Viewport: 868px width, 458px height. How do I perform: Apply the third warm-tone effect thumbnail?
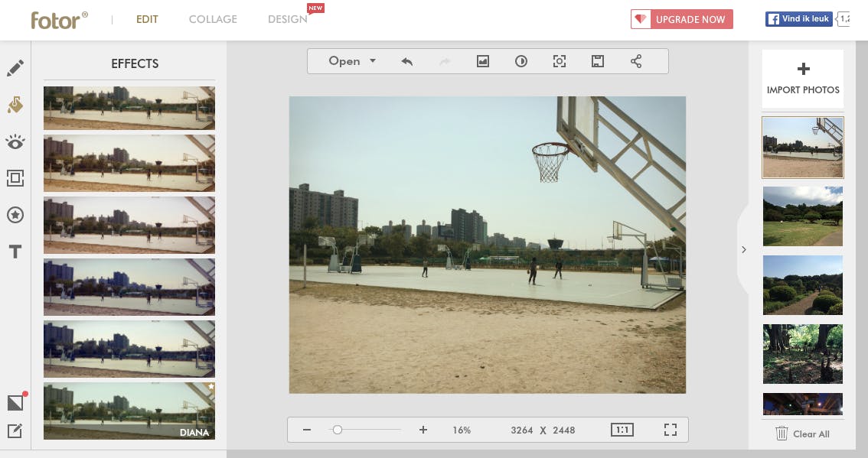point(129,225)
